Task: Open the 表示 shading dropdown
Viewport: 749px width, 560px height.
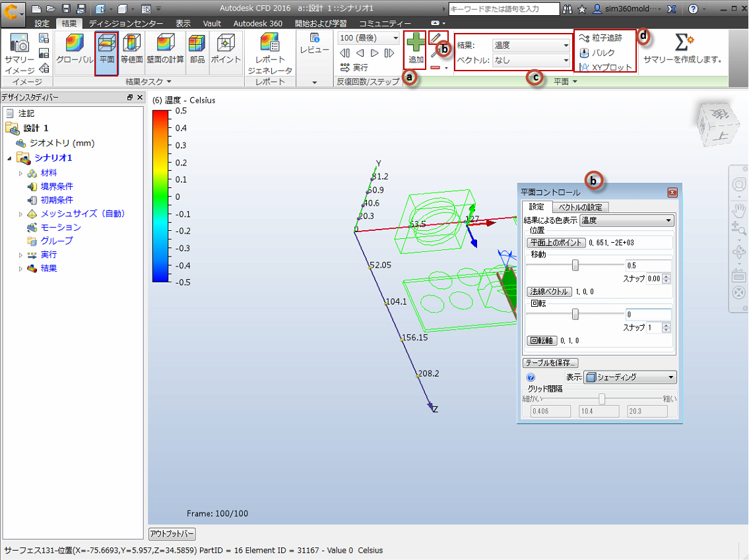Action: (630, 377)
